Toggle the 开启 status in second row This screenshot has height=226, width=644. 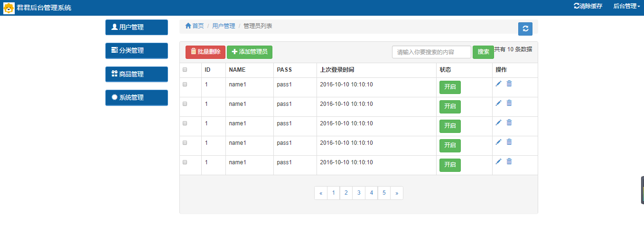coord(450,106)
